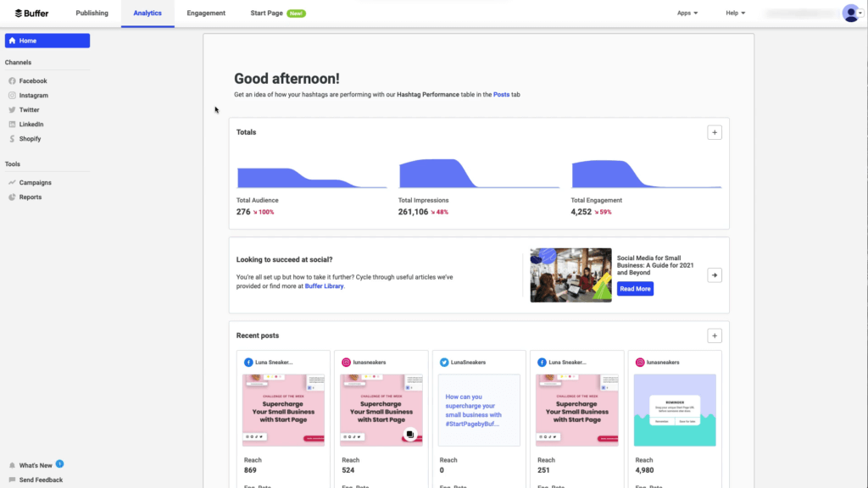This screenshot has height=488, width=868.
Task: Open the user avatar menu
Action: tap(852, 13)
